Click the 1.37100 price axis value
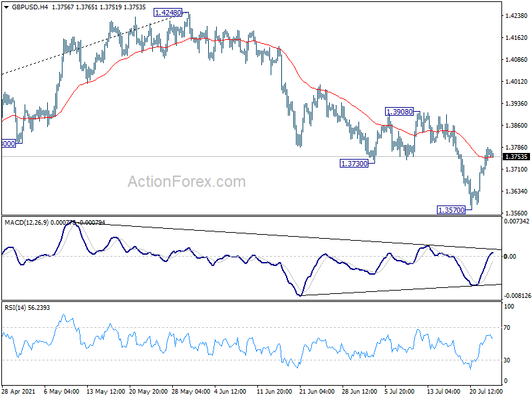This screenshot has width=532, height=399. click(517, 169)
